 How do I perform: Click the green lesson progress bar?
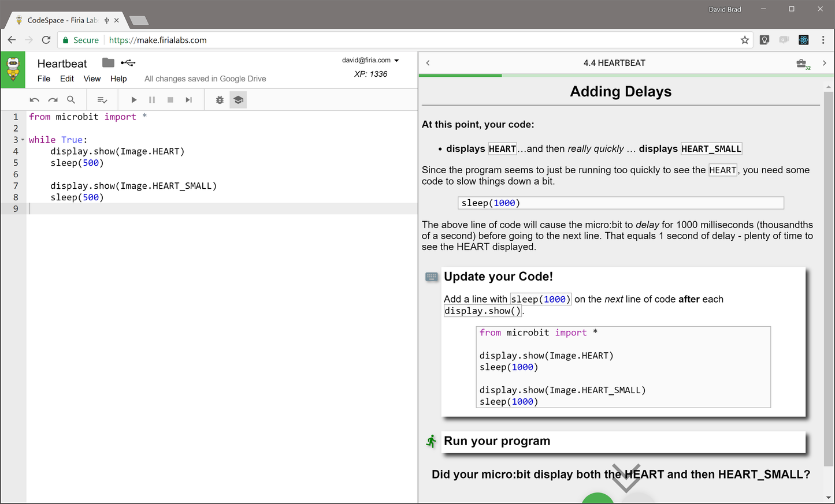[459, 75]
